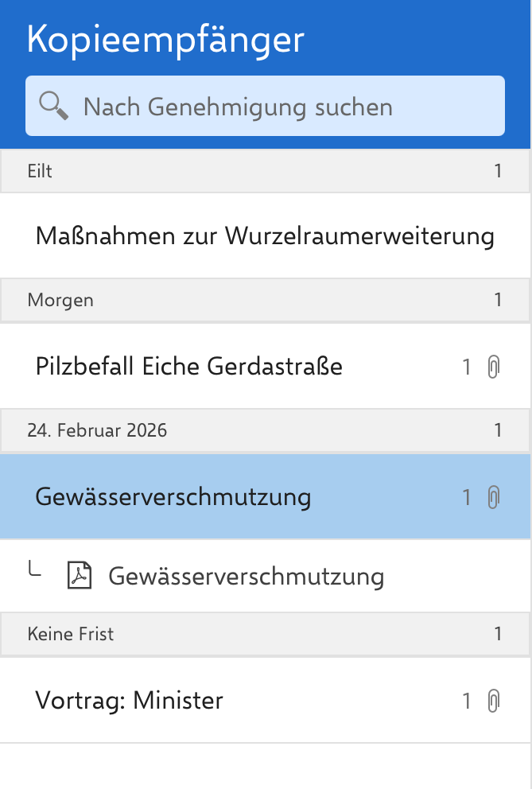Open 'Maßnahmen zur Wurzelraumerweiterung' entry
The height and width of the screenshot is (789, 532).
coord(265,236)
